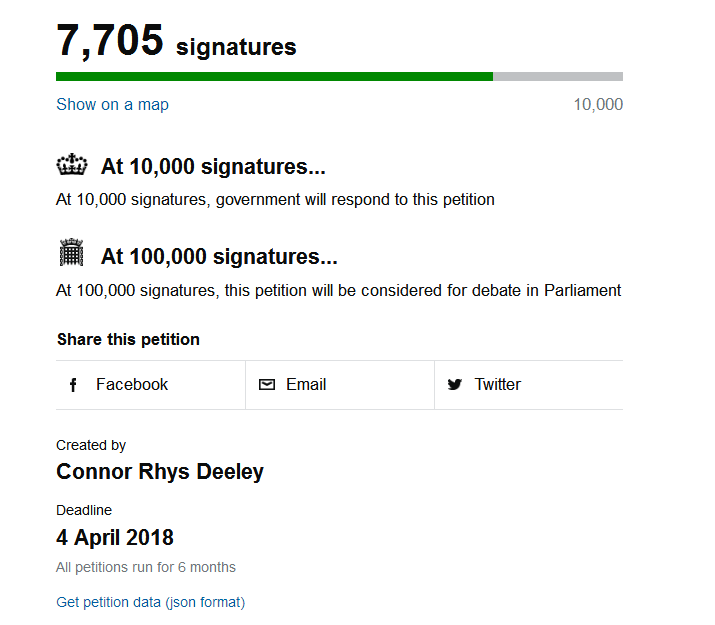Image resolution: width=715 pixels, height=625 pixels.
Task: Share petition via the Email text label
Action: point(306,385)
